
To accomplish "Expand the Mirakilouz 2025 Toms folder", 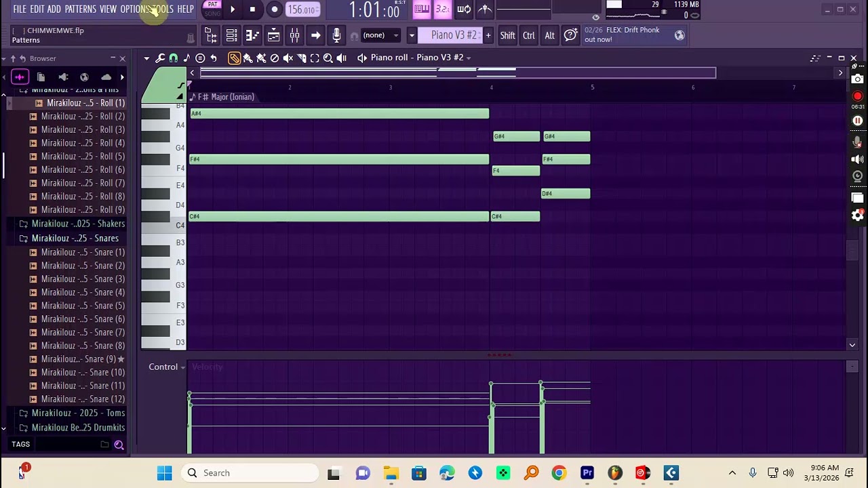I will point(72,413).
